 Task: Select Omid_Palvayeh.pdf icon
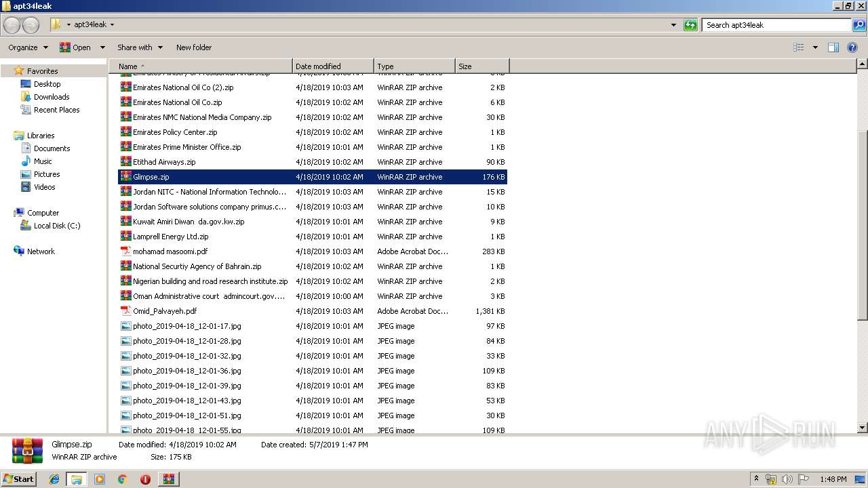(x=126, y=311)
